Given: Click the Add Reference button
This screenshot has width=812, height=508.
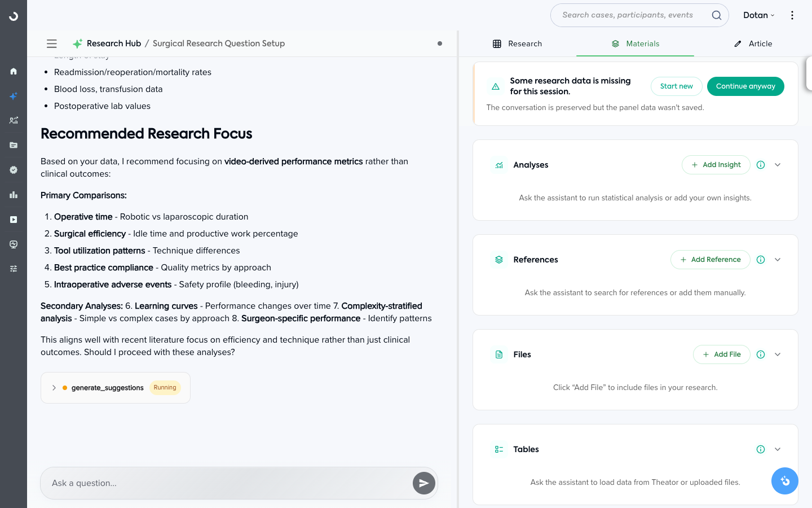Looking at the screenshot, I should 710,260.
